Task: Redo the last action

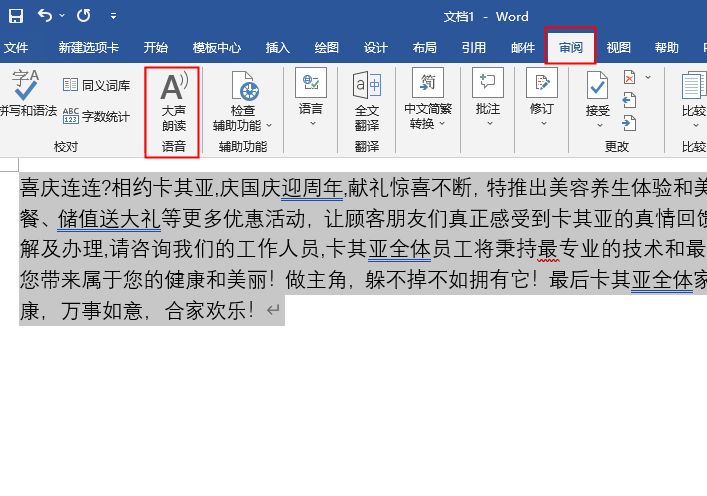Action: [83, 16]
